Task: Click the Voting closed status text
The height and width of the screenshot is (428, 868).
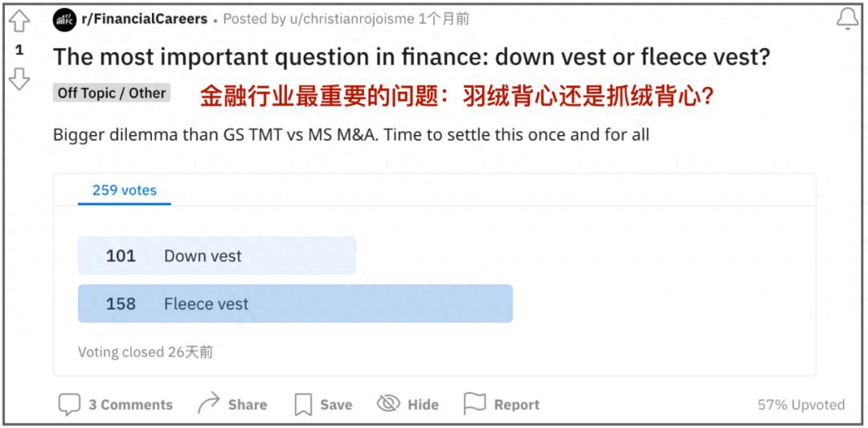Action: pyautogui.click(x=145, y=352)
